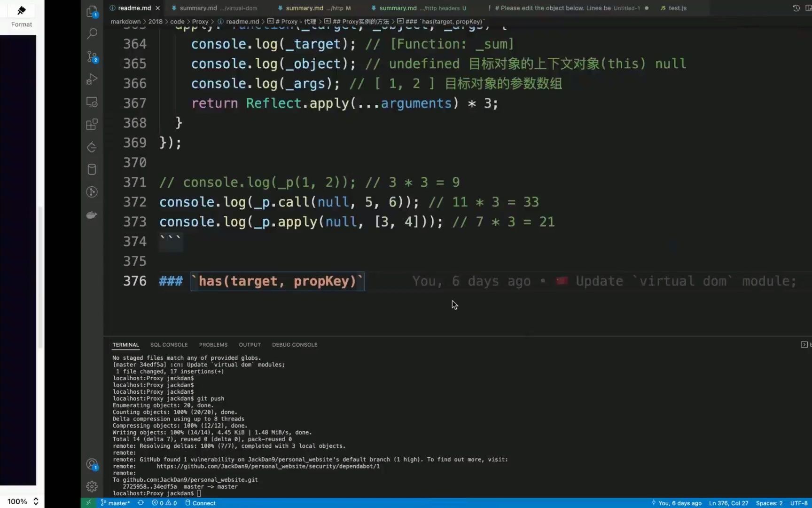Viewport: 812px width, 508px height.
Task: Open the Search view icon
Action: pyautogui.click(x=92, y=33)
